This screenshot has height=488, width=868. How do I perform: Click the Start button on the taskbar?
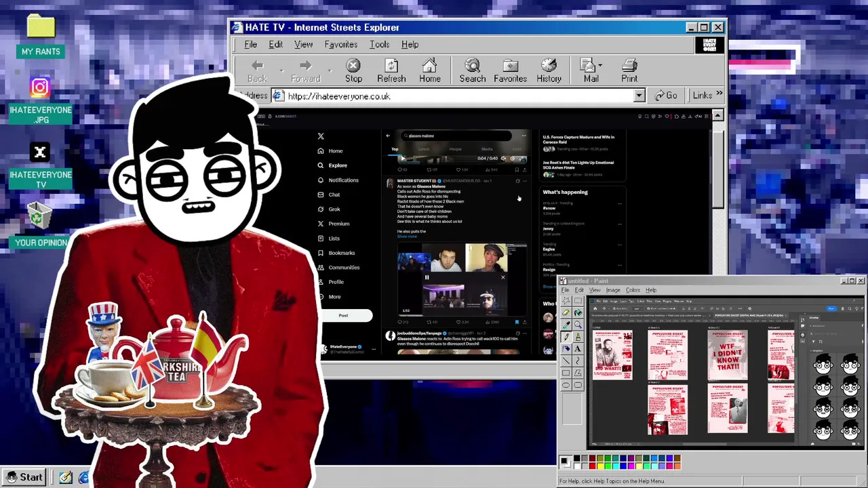tap(24, 477)
